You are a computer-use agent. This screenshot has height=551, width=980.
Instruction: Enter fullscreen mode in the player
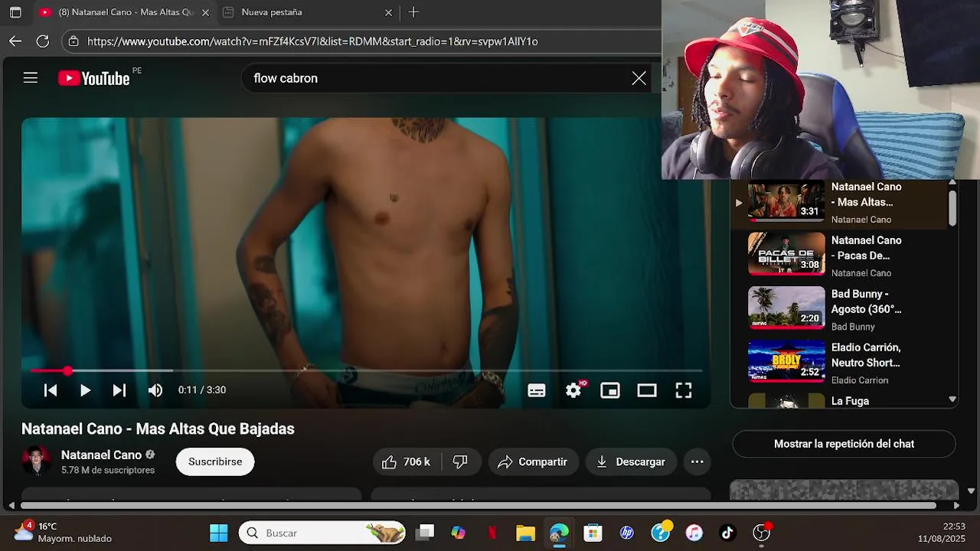[684, 390]
